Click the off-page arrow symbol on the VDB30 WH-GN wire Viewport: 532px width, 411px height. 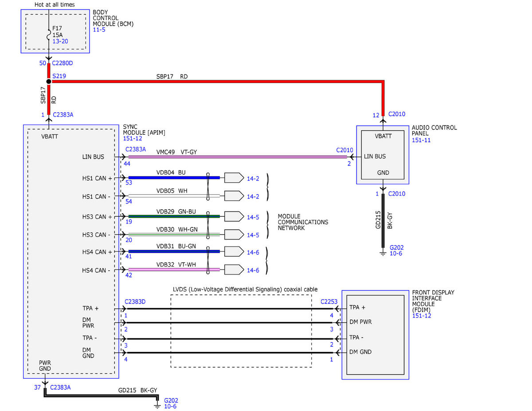click(234, 235)
